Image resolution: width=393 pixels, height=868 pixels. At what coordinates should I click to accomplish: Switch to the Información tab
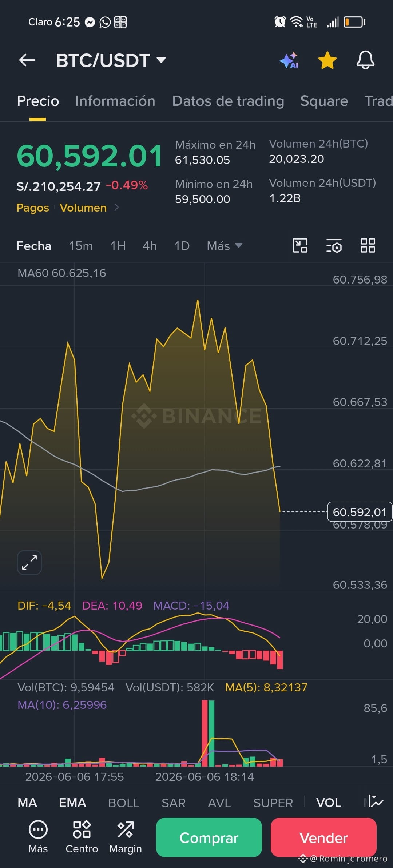tap(115, 101)
